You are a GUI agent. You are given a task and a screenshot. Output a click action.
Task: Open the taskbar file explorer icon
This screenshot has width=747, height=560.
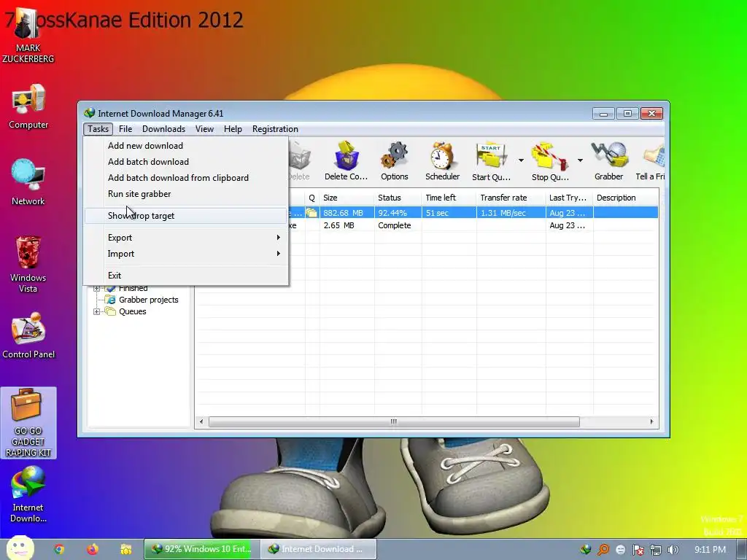tap(125, 549)
